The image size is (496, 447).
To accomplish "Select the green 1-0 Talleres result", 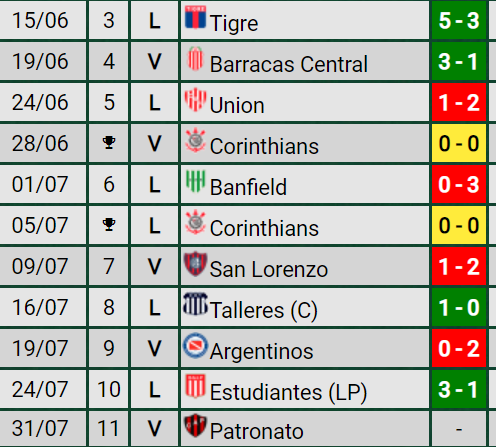I will coord(459,307).
